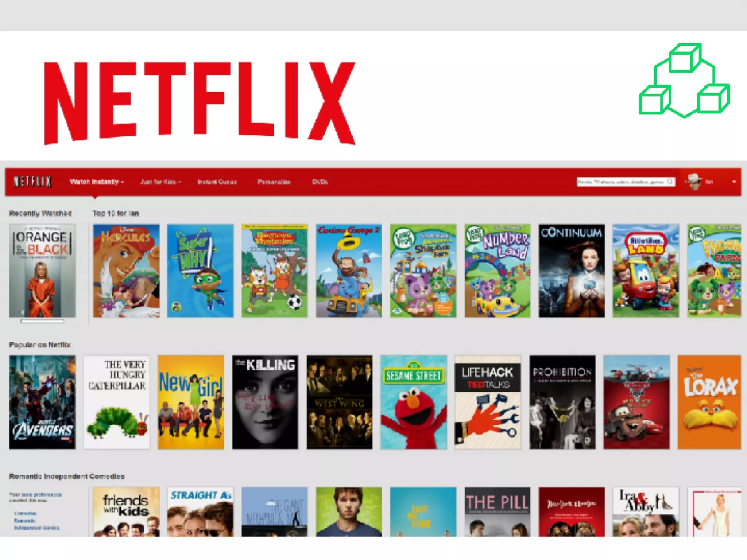Screen dimensions: 747x560
Task: Open the account dropdown arrow
Action: click(734, 182)
